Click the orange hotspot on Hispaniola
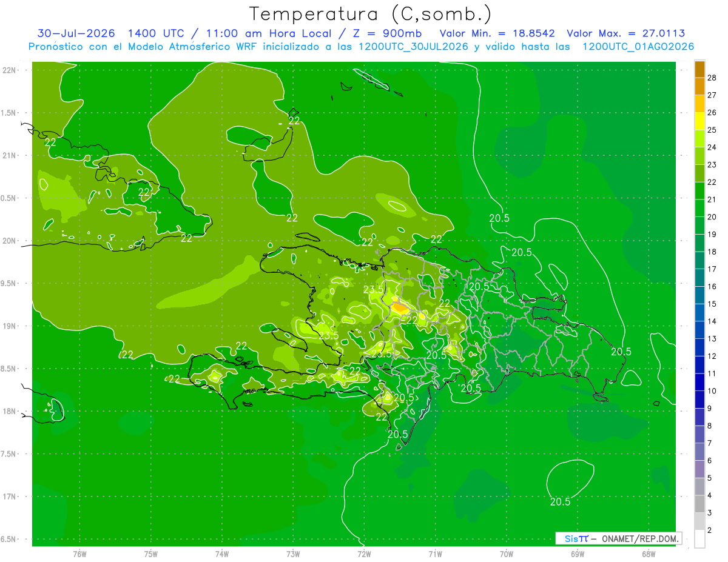This screenshot has width=728, height=562. point(400,307)
